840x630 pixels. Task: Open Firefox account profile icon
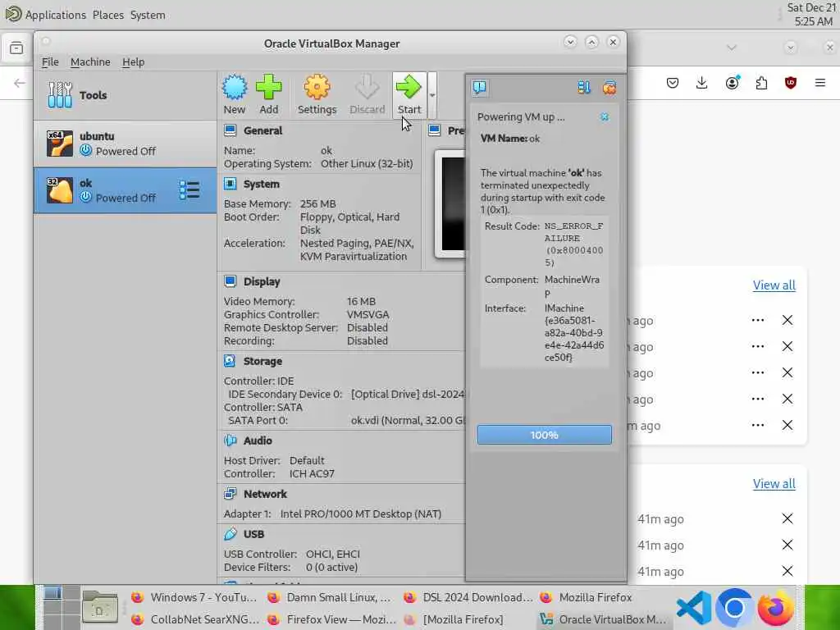click(x=733, y=83)
